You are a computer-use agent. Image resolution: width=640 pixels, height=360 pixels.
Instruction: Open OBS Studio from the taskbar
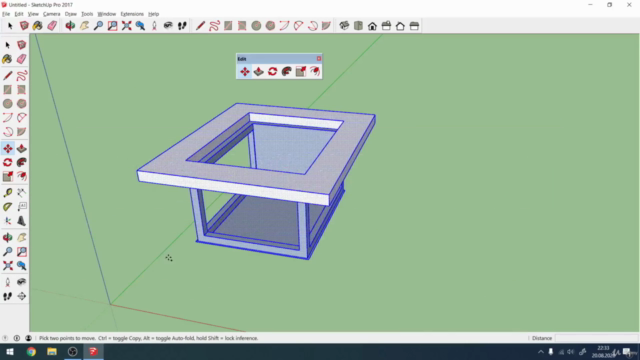72,351
